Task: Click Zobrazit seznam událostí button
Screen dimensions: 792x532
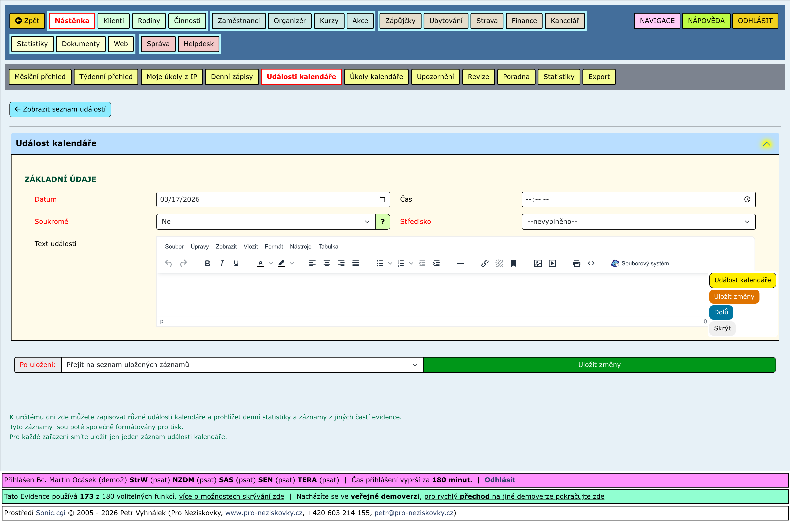Action: (60, 109)
